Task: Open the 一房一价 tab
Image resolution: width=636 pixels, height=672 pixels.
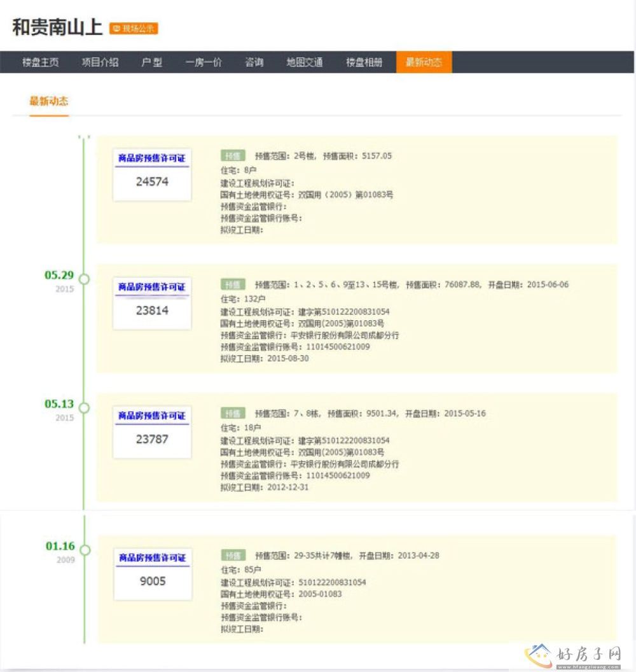Action: coord(204,62)
